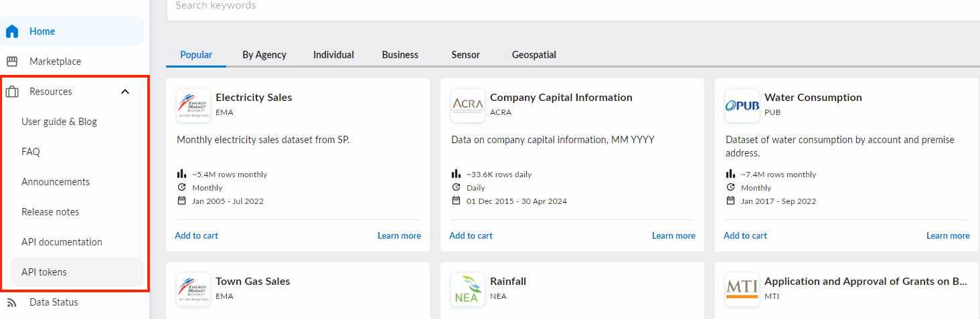Switch to the Business tab
This screenshot has width=980, height=319.
(x=400, y=55)
